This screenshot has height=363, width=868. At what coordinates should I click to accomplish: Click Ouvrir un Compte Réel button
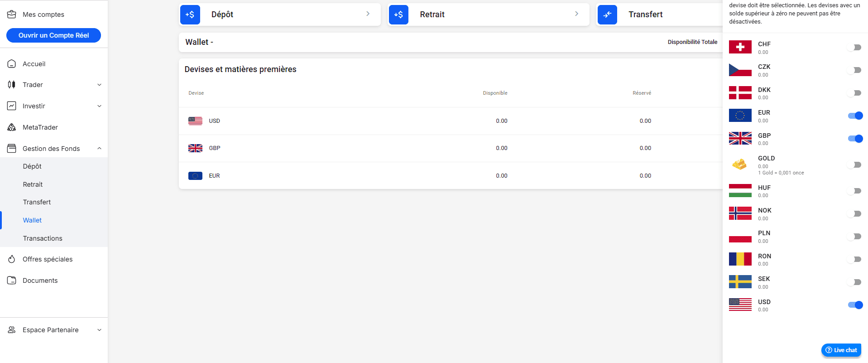pos(53,35)
